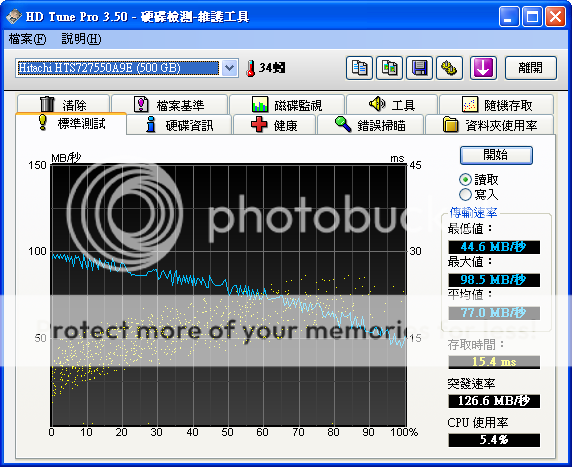Click the benchmark graph area

coord(229,295)
